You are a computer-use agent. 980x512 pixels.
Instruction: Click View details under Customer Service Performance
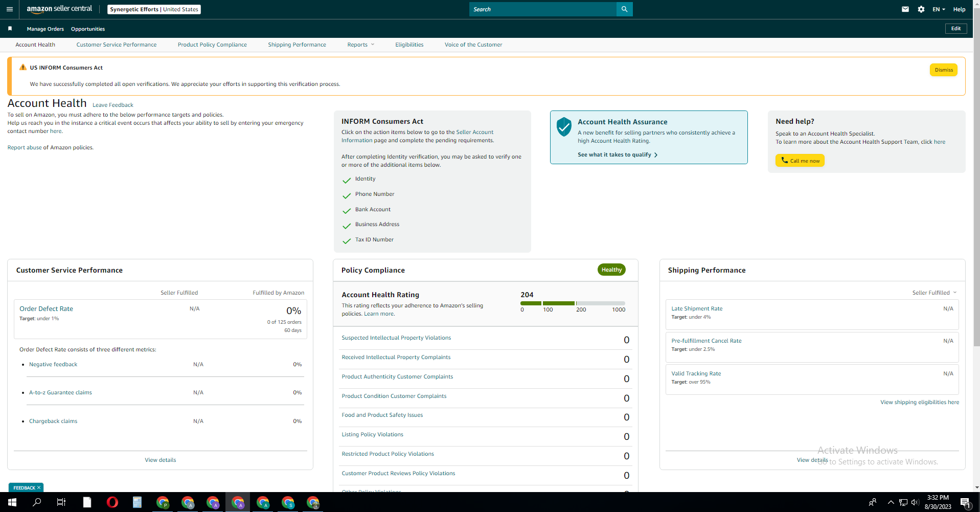(161, 460)
